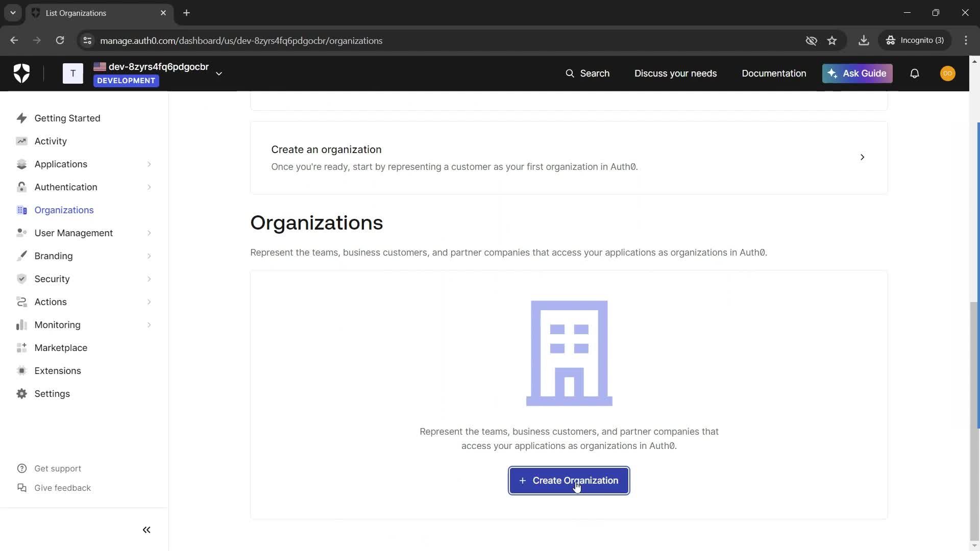Open a new browser tab
This screenshot has width=980, height=551.
click(186, 13)
